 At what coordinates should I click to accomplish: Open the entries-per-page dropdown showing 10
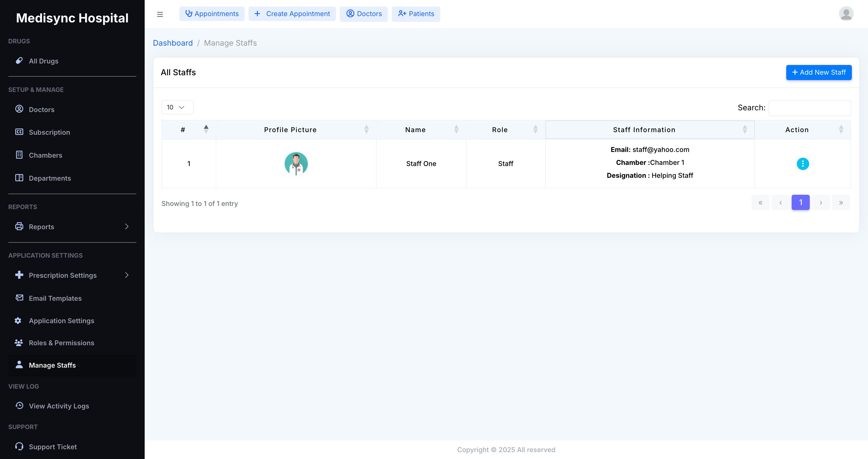tap(177, 107)
